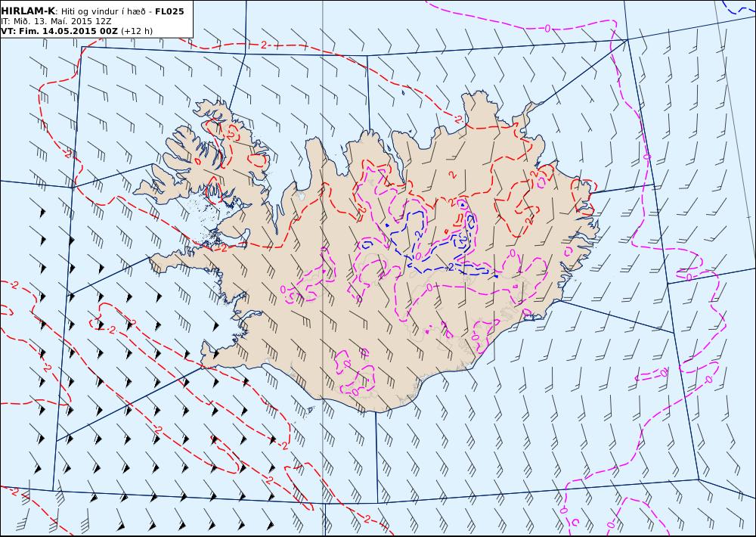Image resolution: width=756 pixels, height=537 pixels.
Task: Click the FL025 flight level label
Action: tap(169, 11)
